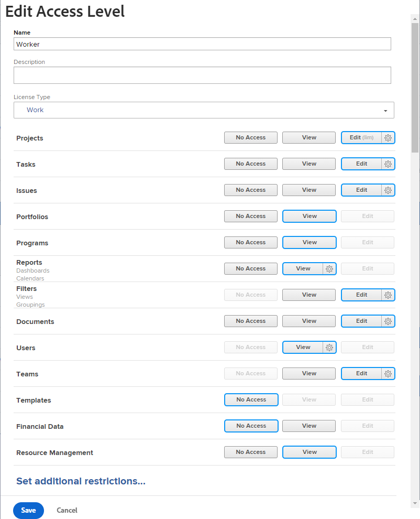Open settings gear next to Issues Edit

pyautogui.click(x=388, y=190)
